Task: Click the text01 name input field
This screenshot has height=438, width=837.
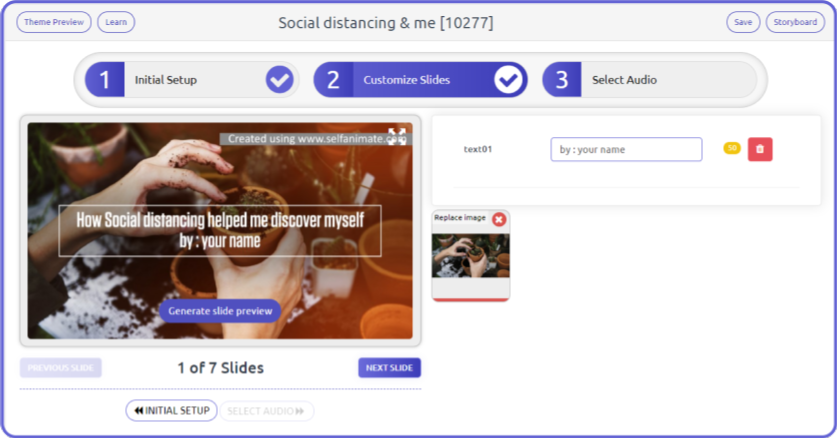Action: click(x=626, y=149)
